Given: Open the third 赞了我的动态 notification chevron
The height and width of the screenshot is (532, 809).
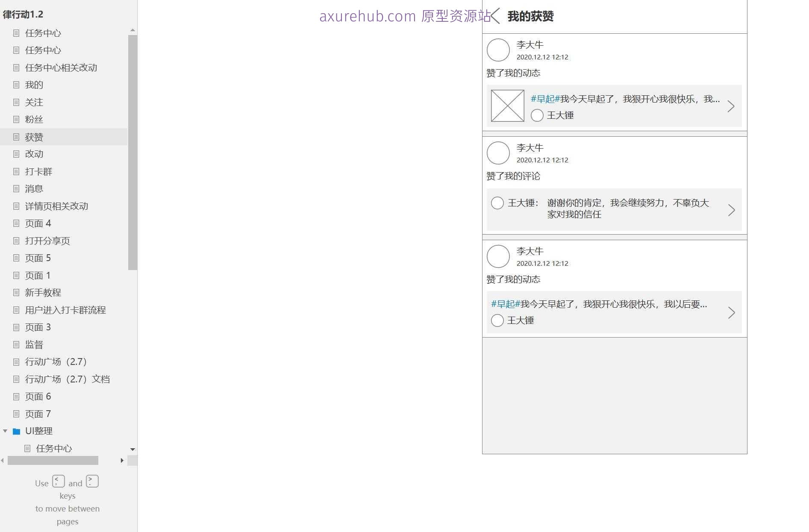Looking at the screenshot, I should pyautogui.click(x=731, y=313).
